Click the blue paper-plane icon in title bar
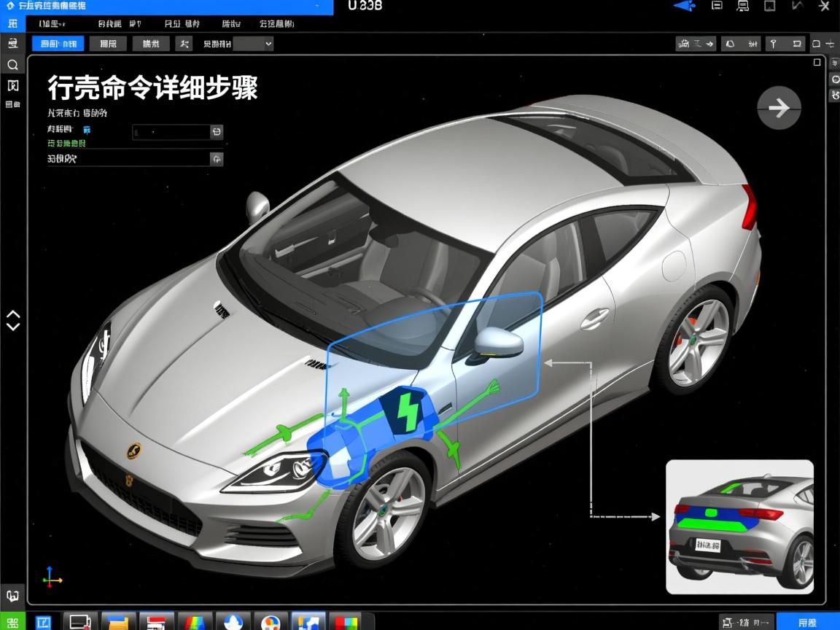The height and width of the screenshot is (630, 840). [x=683, y=6]
